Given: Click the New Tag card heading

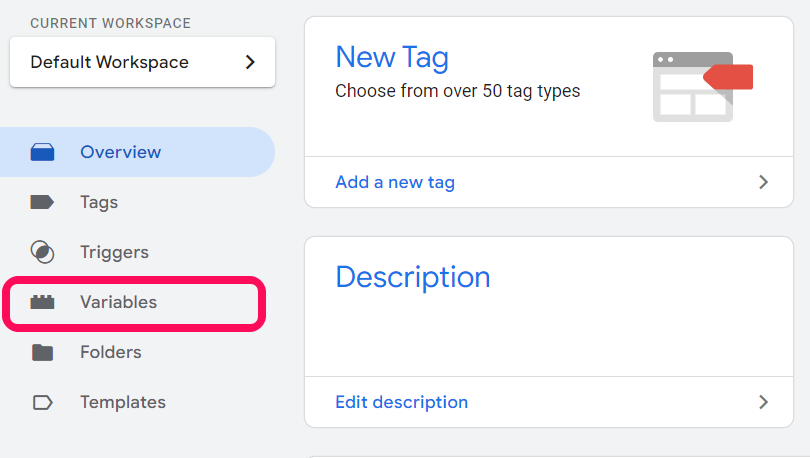Looking at the screenshot, I should point(391,56).
